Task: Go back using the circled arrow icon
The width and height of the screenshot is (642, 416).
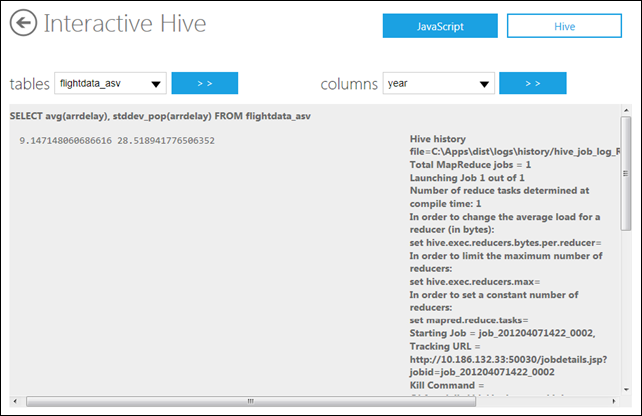Action: [23, 23]
